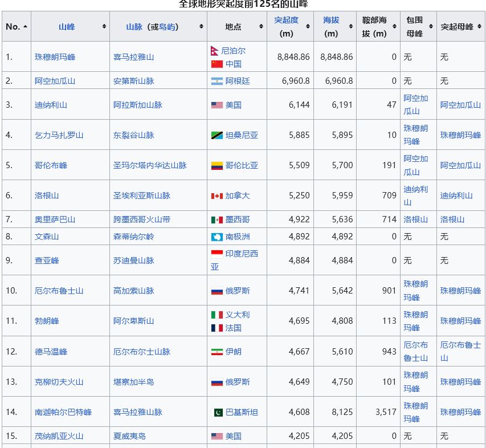Follow the 堪察加半岛 link
Screen dimensions: 486x448
(x=133, y=382)
